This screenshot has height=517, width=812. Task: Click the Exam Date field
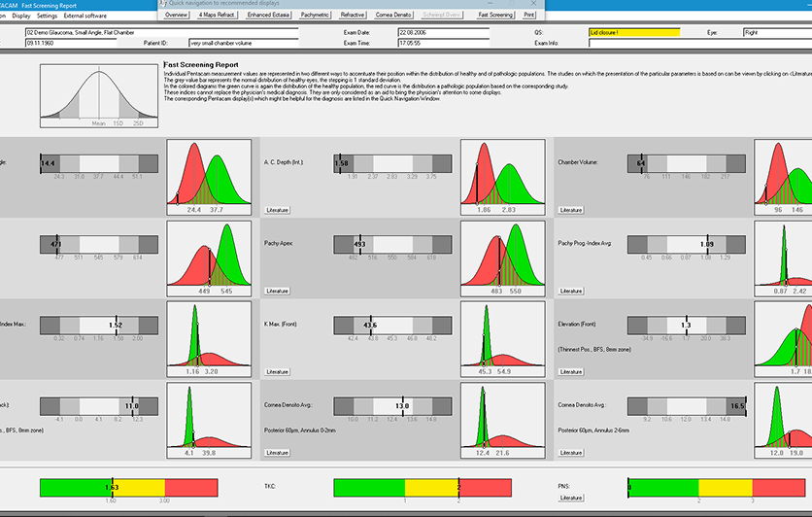443,32
